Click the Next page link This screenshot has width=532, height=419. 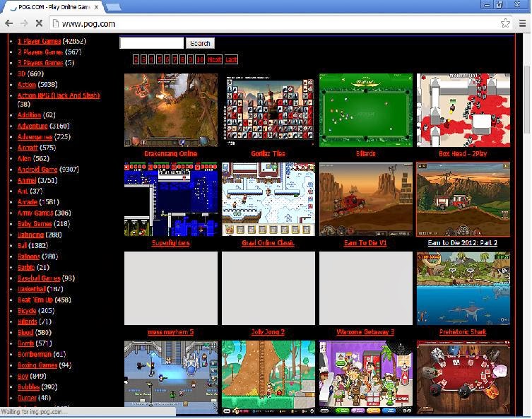(x=215, y=60)
